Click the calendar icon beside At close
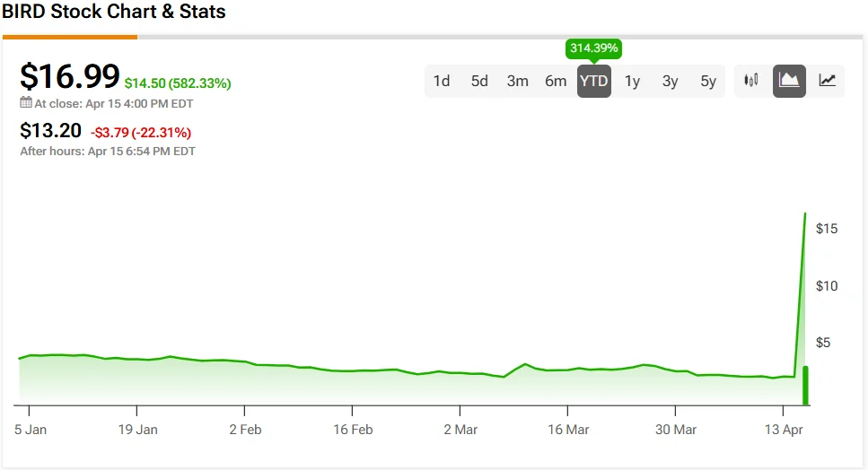Image resolution: width=868 pixels, height=470 pixels. tap(26, 102)
